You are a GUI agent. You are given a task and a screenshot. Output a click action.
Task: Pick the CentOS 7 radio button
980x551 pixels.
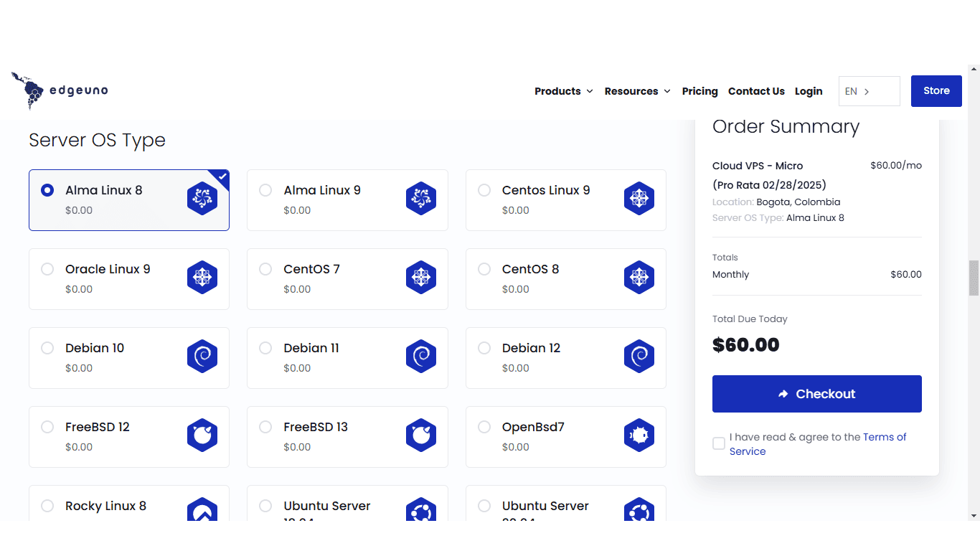pos(265,269)
